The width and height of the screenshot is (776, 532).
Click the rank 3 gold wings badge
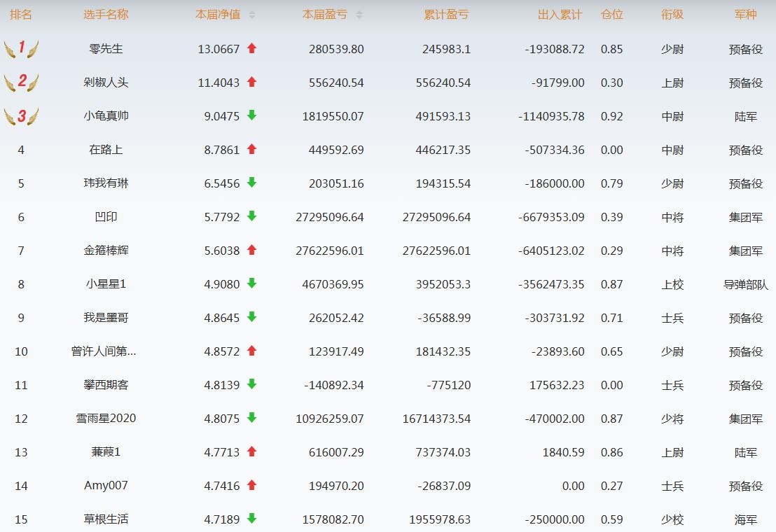point(21,116)
